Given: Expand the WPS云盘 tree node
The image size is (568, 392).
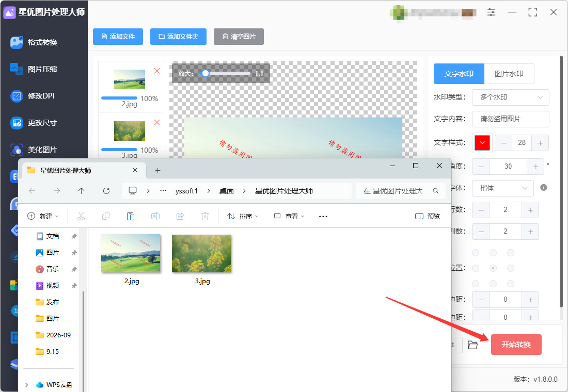Looking at the screenshot, I should coord(26,385).
